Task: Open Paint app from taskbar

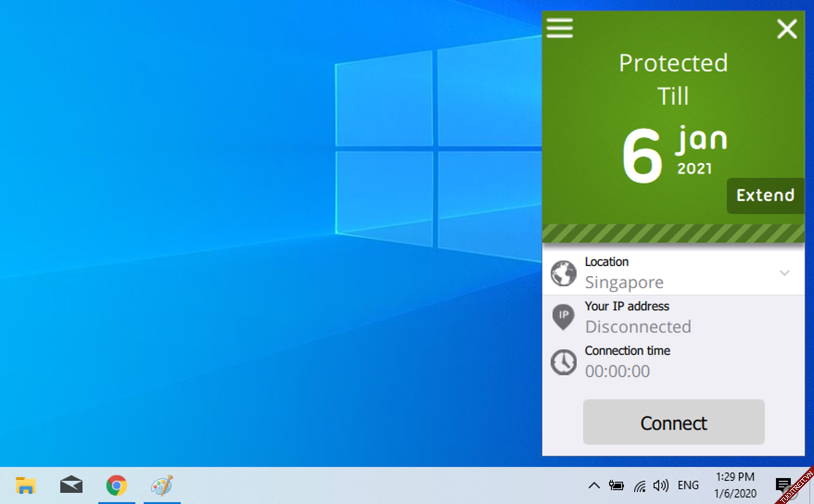Action: [162, 485]
